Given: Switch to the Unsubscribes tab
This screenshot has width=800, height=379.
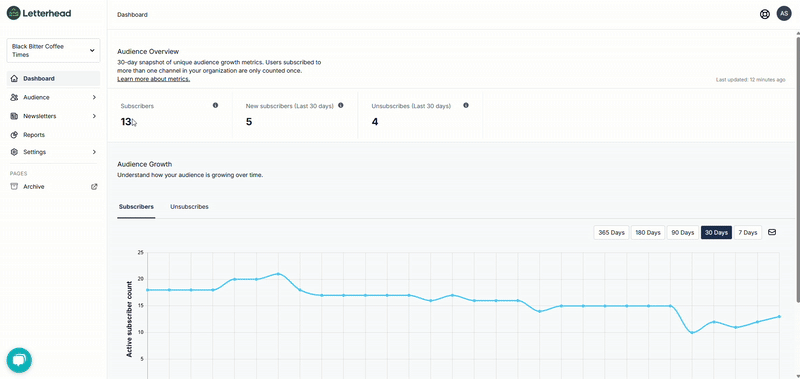Looking at the screenshot, I should point(189,207).
